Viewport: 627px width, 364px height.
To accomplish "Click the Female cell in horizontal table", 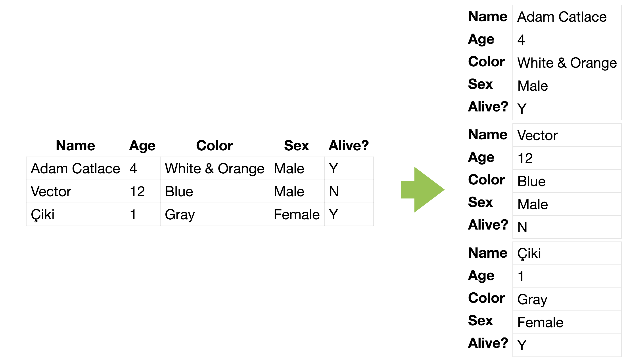I will pos(297,215).
